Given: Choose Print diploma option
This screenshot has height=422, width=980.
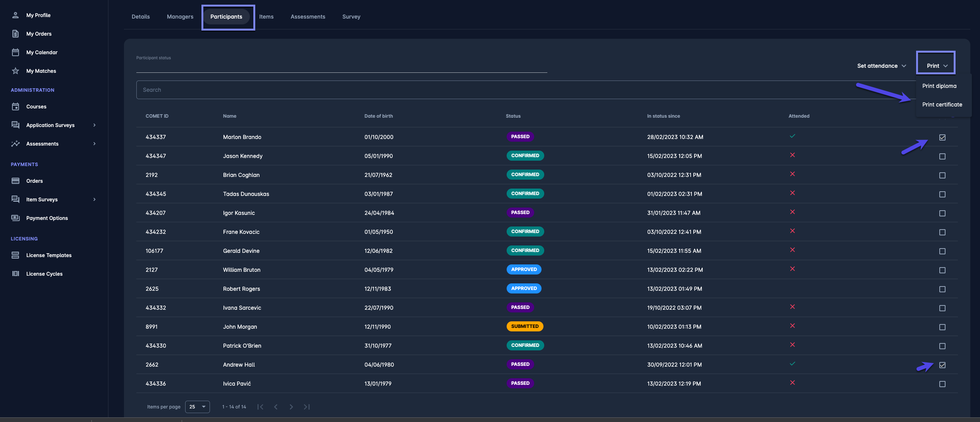Looking at the screenshot, I should click(x=939, y=86).
